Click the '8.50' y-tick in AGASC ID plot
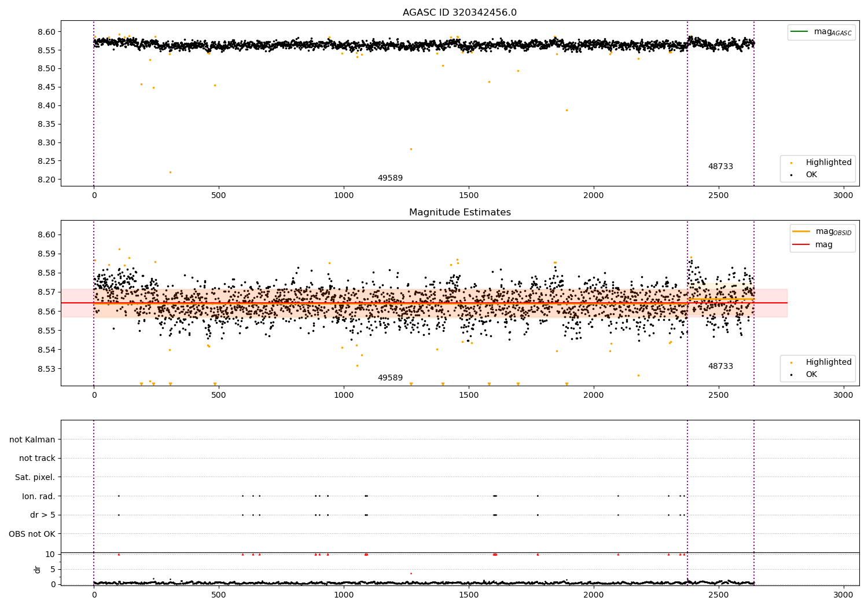 click(46, 69)
